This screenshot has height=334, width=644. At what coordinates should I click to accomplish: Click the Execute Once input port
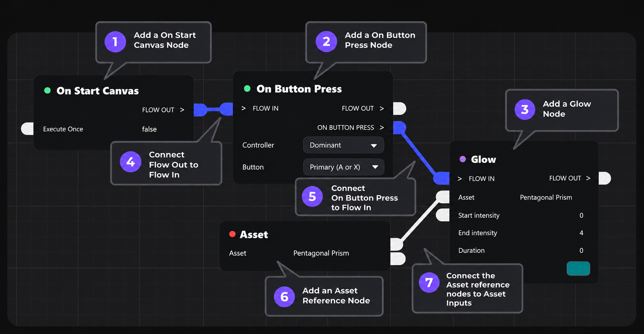point(27,129)
